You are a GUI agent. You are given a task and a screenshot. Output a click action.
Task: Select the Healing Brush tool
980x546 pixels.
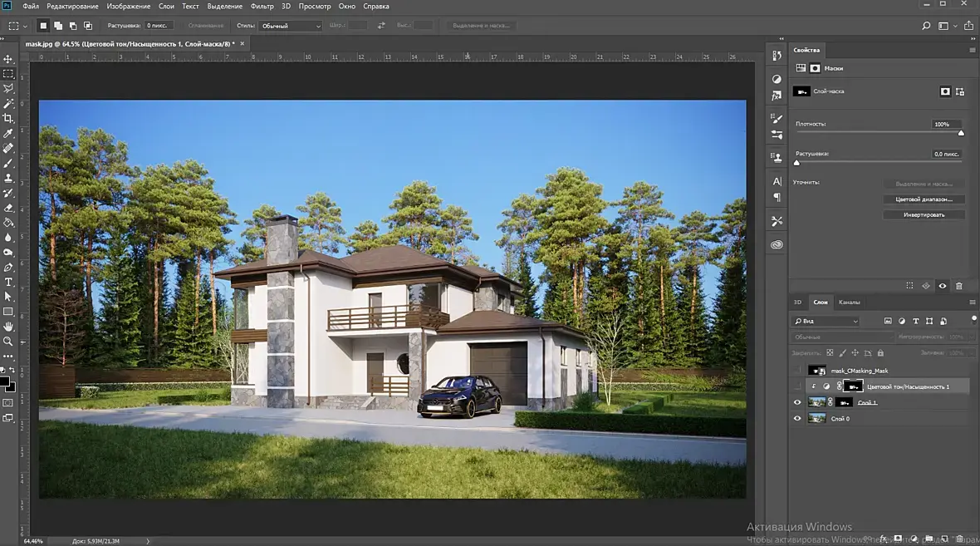(x=8, y=148)
